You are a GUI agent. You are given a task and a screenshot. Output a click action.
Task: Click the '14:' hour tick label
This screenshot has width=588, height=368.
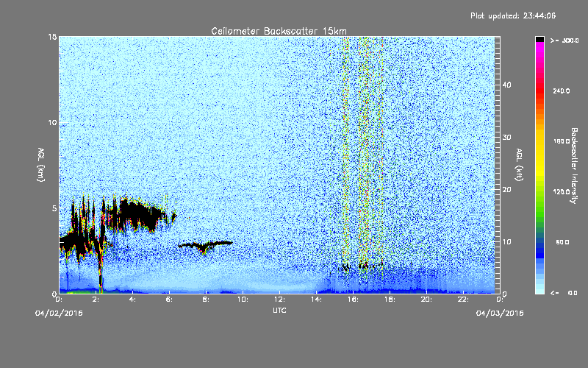(316, 300)
